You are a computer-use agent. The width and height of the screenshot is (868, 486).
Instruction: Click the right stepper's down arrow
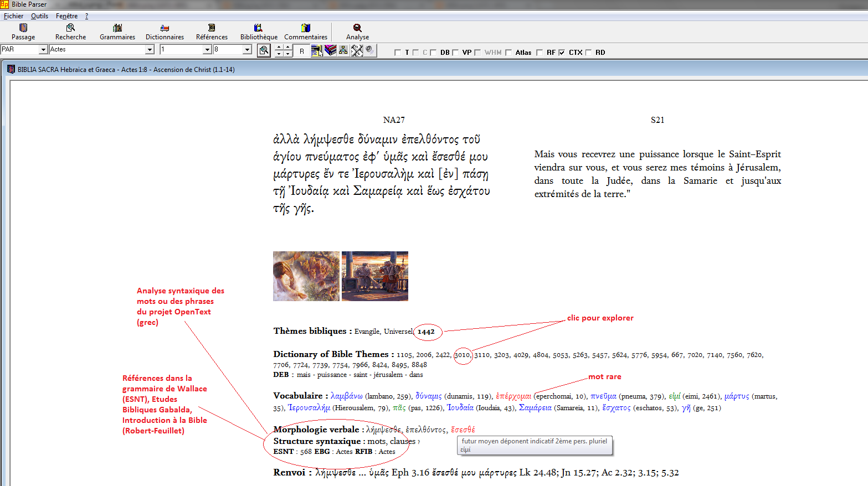287,54
